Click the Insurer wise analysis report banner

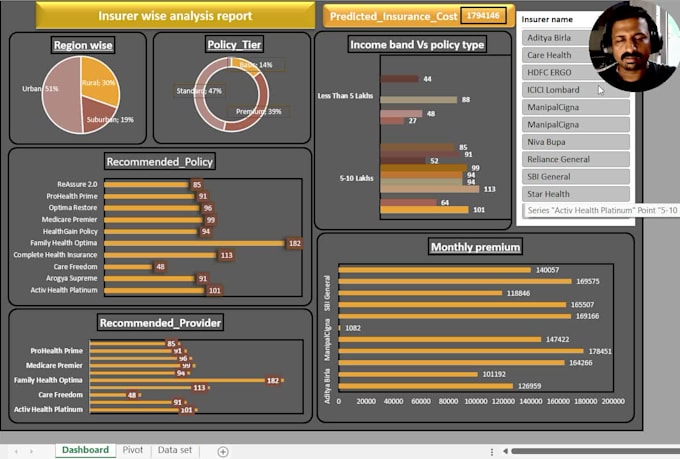[x=175, y=16]
